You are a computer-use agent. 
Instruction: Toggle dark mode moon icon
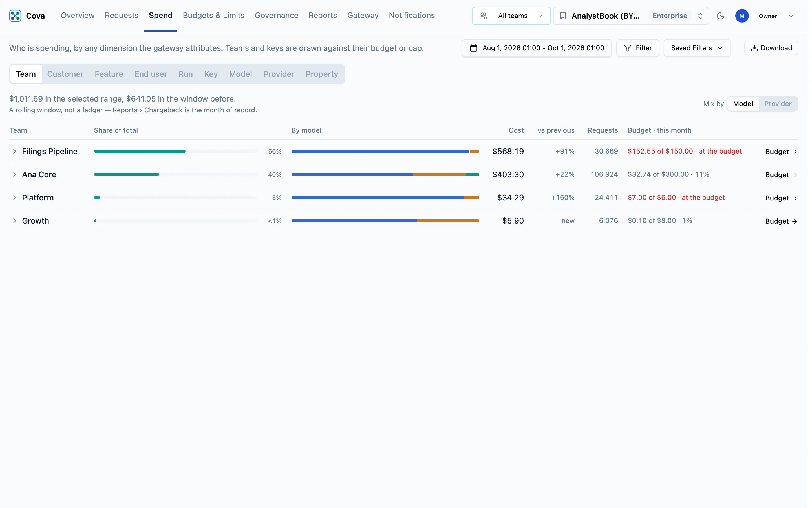(720, 16)
